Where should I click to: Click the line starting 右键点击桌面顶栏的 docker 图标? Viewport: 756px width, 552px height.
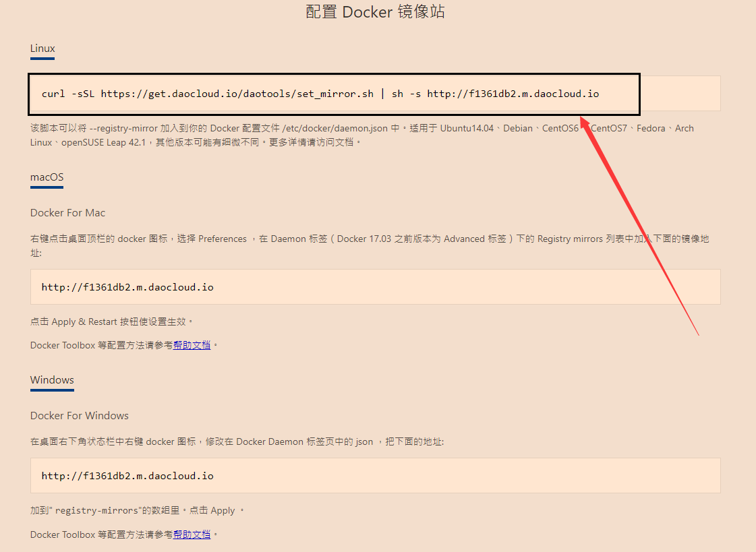click(x=370, y=239)
